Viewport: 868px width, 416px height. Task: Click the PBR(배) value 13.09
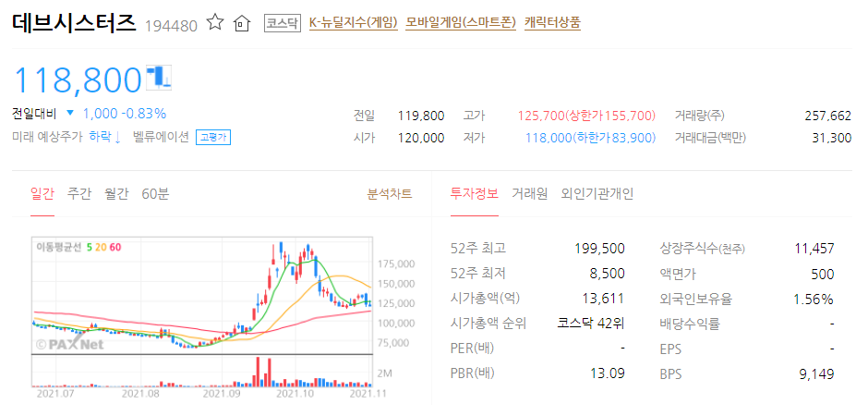pyautogui.click(x=608, y=373)
